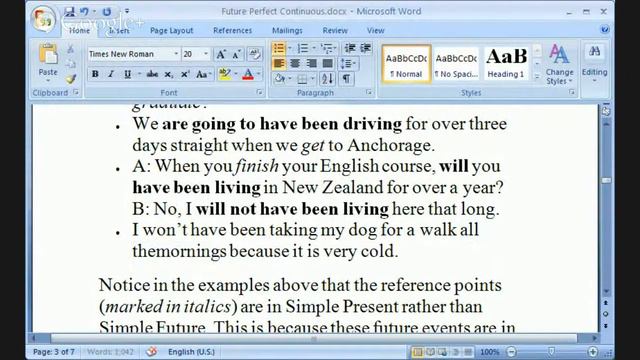Click Page: 3 of 7 in status bar
Image resolution: width=640 pixels, height=360 pixels.
54,351
